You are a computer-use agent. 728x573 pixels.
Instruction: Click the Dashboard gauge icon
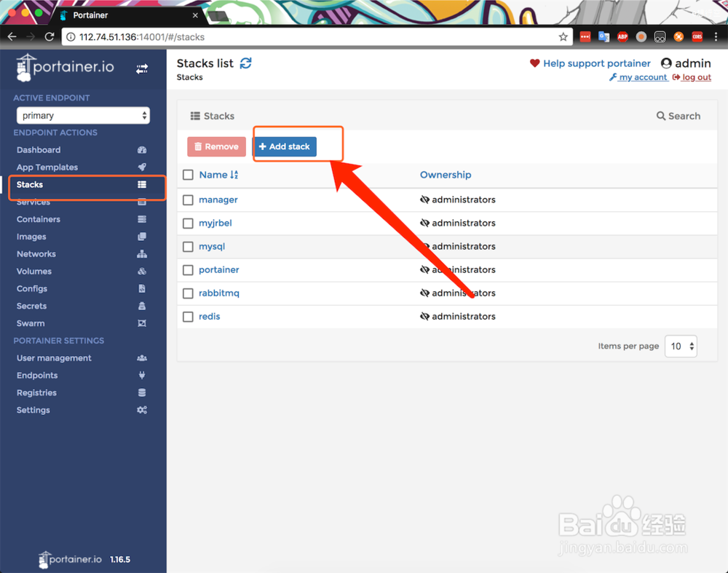(x=142, y=150)
